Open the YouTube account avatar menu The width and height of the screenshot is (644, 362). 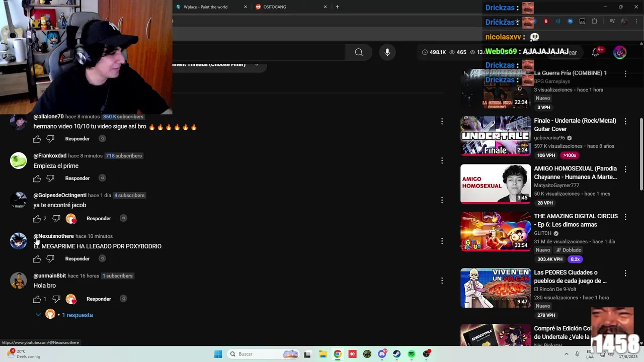620,52
